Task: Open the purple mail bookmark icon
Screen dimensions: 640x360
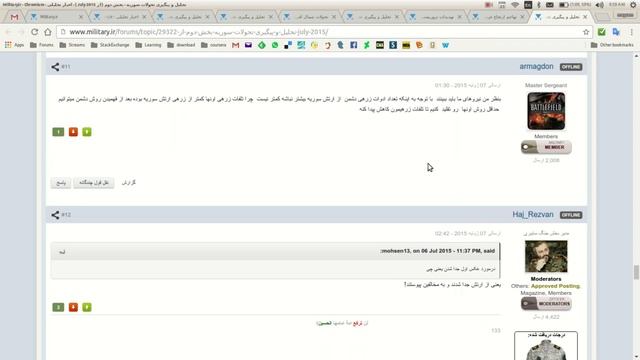Action: pyautogui.click(x=248, y=45)
